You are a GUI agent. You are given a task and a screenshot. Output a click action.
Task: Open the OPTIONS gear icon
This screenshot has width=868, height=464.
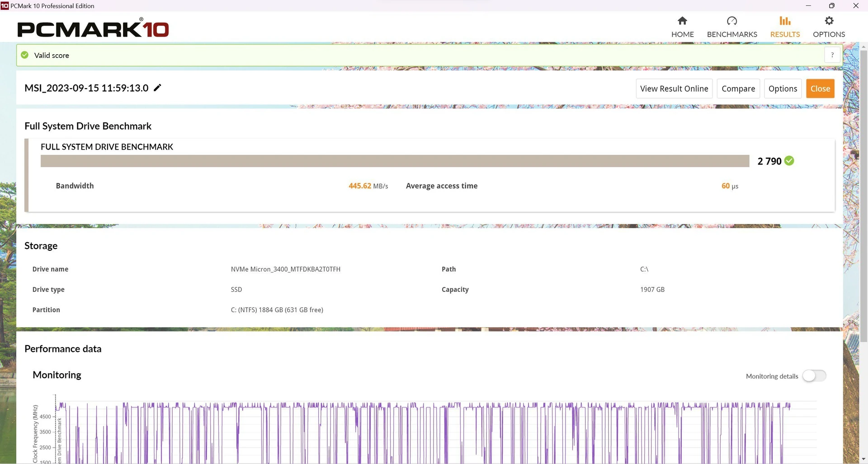[829, 21]
